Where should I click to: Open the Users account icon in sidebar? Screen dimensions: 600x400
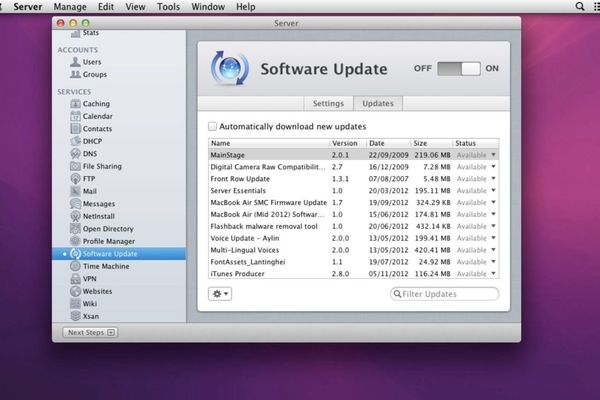(75, 62)
